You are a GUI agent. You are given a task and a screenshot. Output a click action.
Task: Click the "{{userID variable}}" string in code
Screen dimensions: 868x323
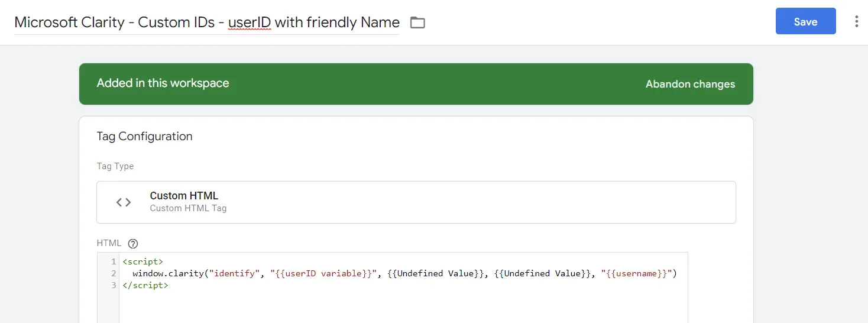(323, 273)
